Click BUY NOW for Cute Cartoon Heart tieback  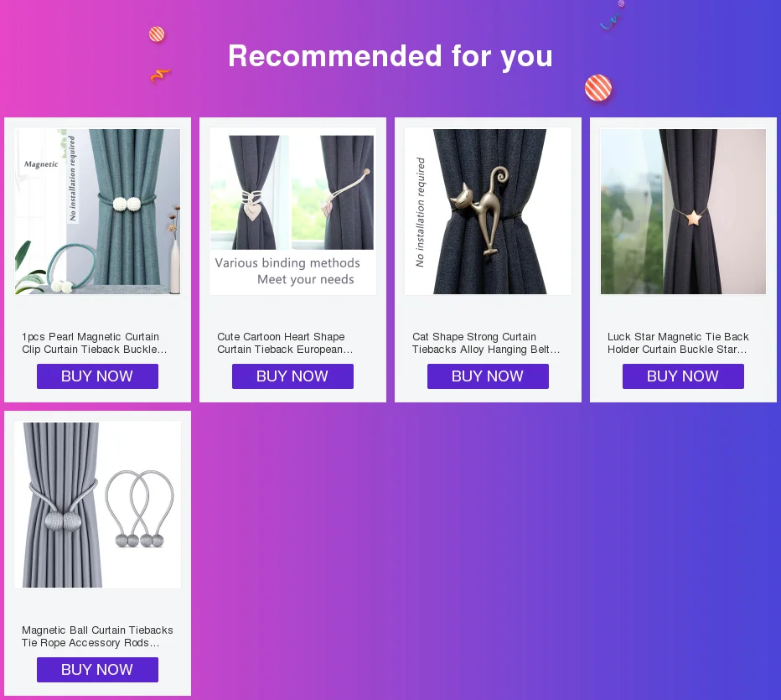[x=293, y=376]
